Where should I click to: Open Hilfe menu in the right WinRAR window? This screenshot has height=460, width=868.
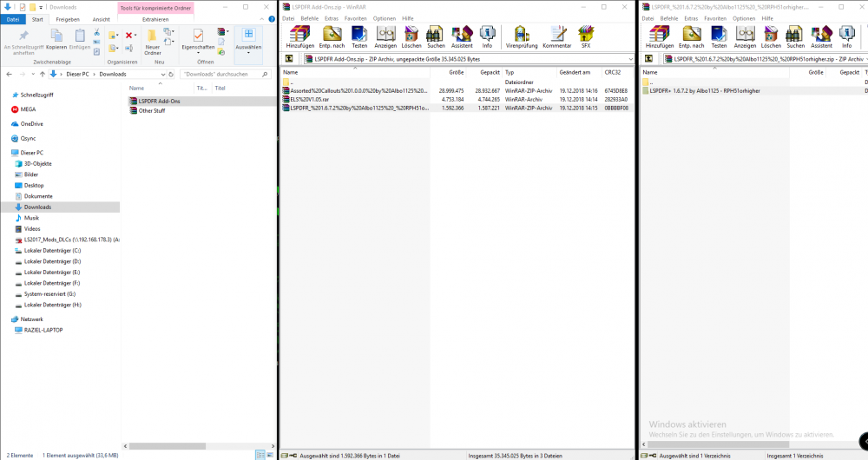pyautogui.click(x=767, y=18)
